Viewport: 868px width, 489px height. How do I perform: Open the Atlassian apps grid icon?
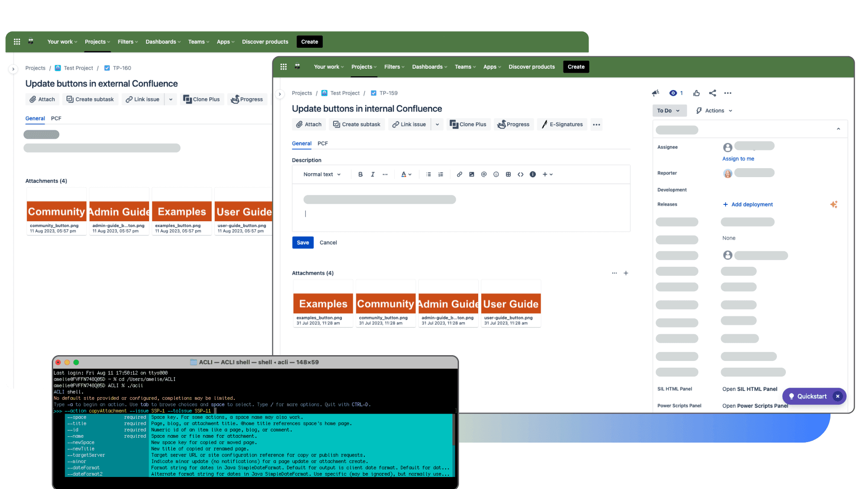coord(284,66)
